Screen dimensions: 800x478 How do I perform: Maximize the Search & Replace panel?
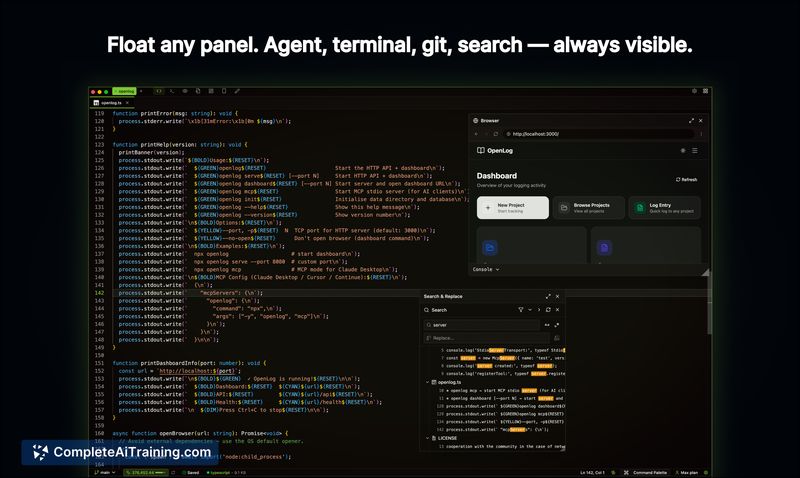coord(548,296)
